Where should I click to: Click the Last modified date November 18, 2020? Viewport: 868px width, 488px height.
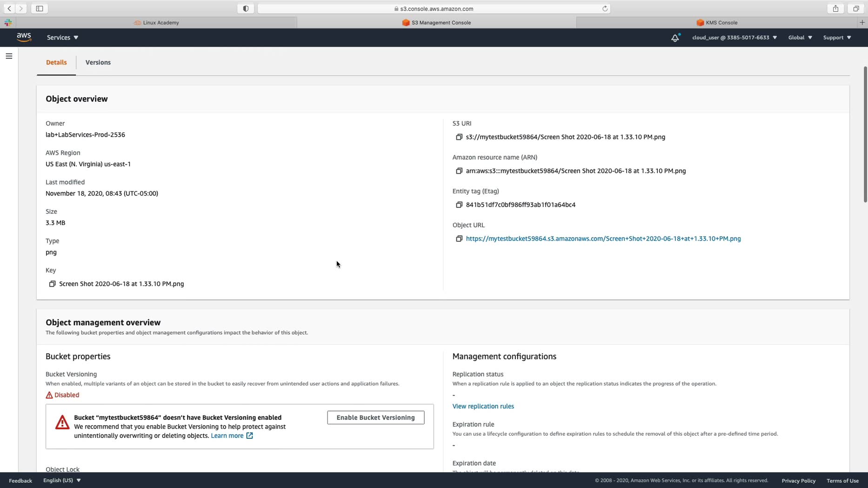tap(102, 193)
